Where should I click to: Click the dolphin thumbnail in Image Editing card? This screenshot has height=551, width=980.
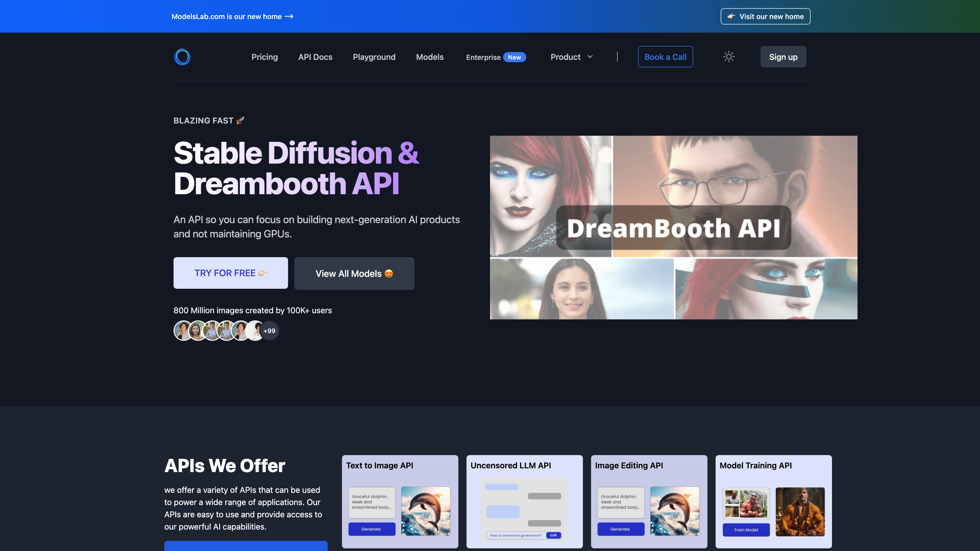coord(675,511)
